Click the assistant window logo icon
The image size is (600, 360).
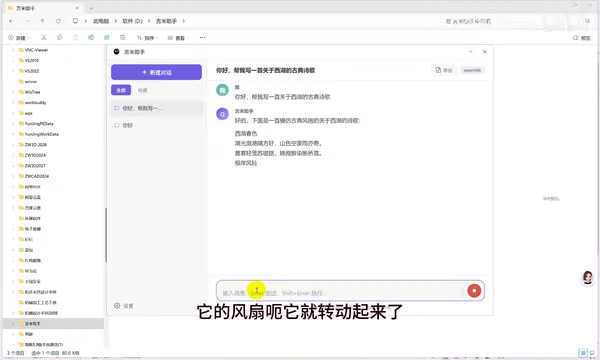tap(117, 52)
